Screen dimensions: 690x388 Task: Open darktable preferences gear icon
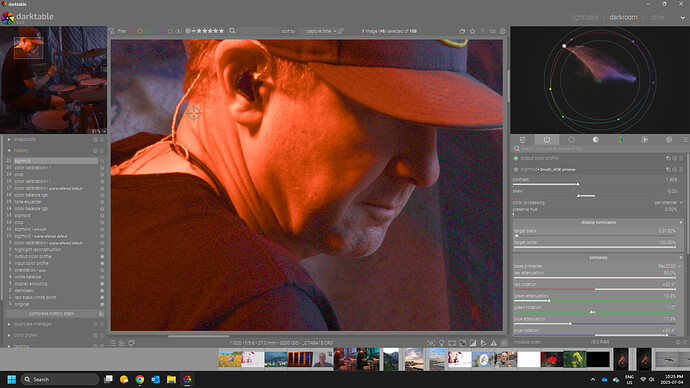point(503,31)
